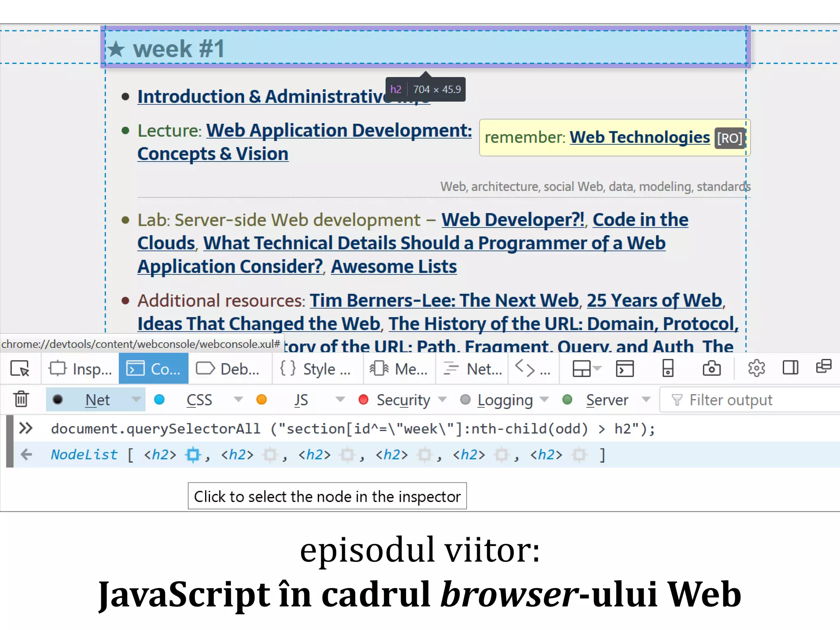The image size is (840, 630).
Task: Toggle responsive design mode icon
Action: tap(668, 368)
